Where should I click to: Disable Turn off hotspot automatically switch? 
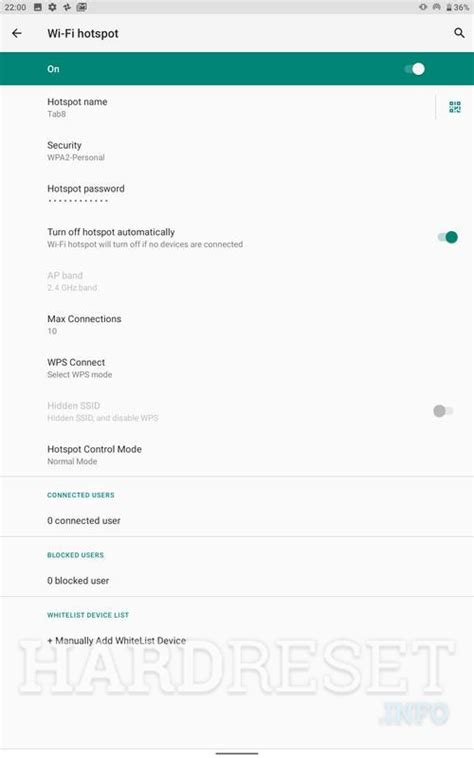click(x=447, y=237)
